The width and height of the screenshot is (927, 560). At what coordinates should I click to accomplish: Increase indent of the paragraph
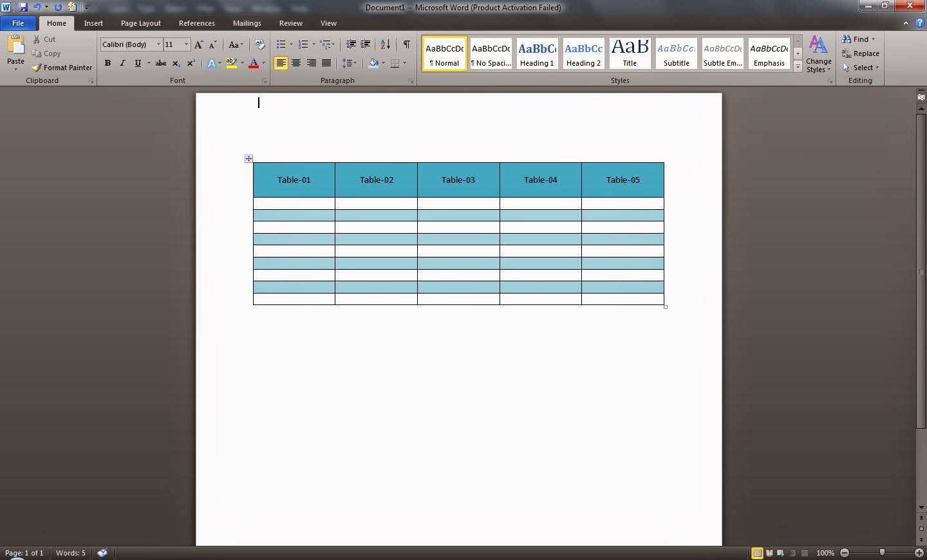point(365,44)
